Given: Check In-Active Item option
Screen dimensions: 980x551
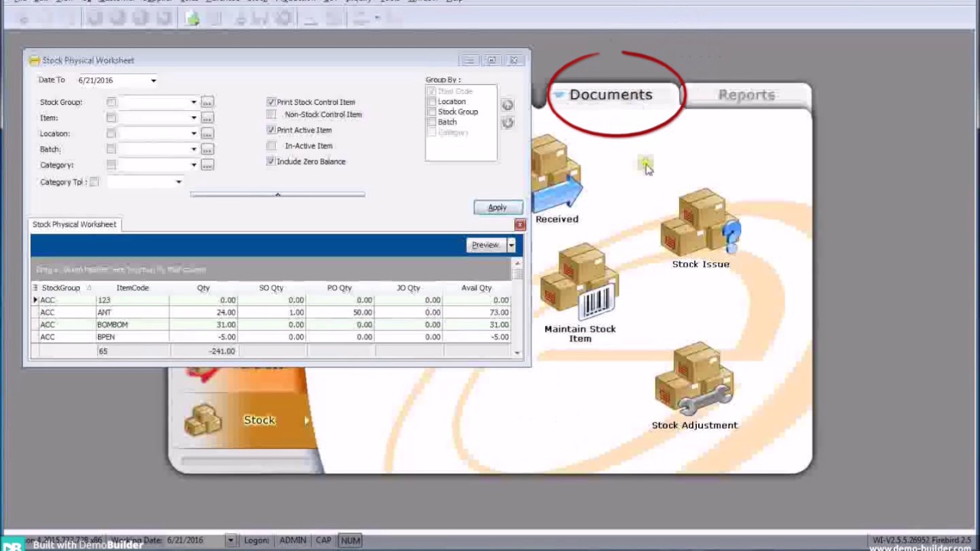Looking at the screenshot, I should point(271,146).
